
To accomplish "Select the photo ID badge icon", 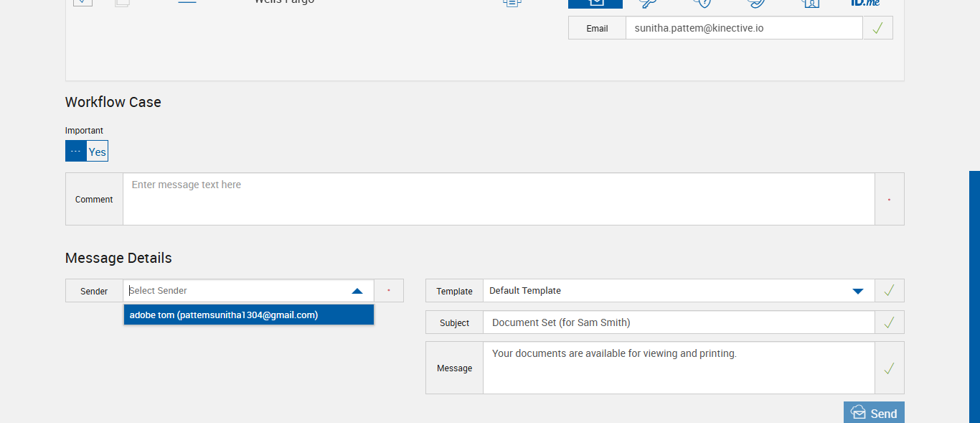I will pyautogui.click(x=811, y=3).
